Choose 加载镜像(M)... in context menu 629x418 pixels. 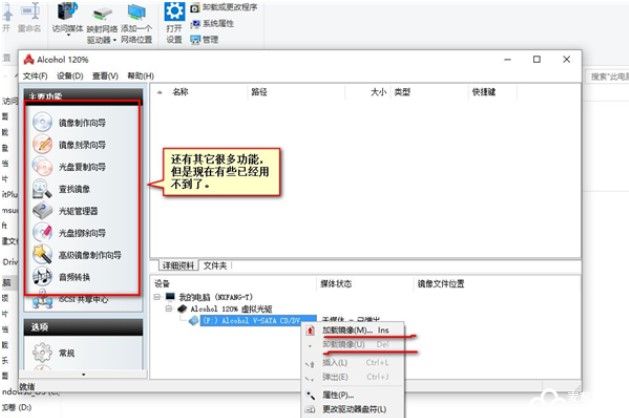pyautogui.click(x=353, y=330)
